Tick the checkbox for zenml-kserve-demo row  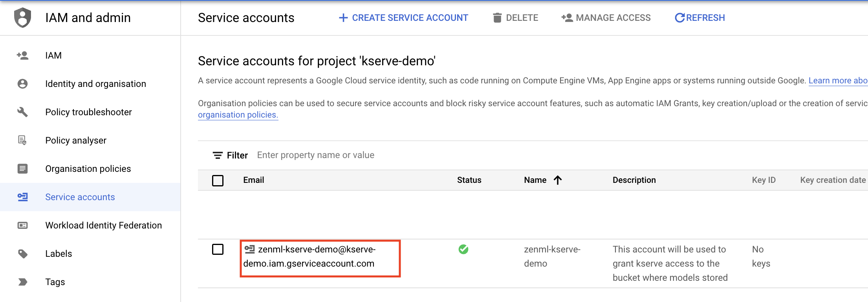pos(218,249)
